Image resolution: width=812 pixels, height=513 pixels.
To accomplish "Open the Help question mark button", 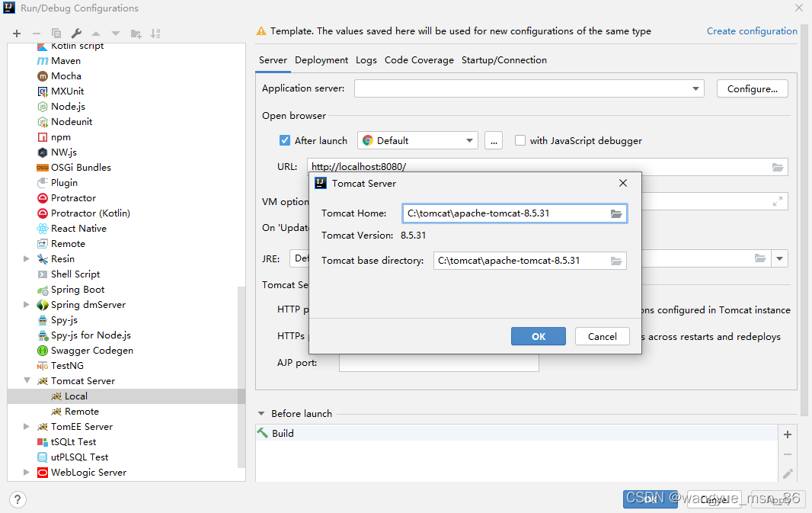I will point(17,499).
